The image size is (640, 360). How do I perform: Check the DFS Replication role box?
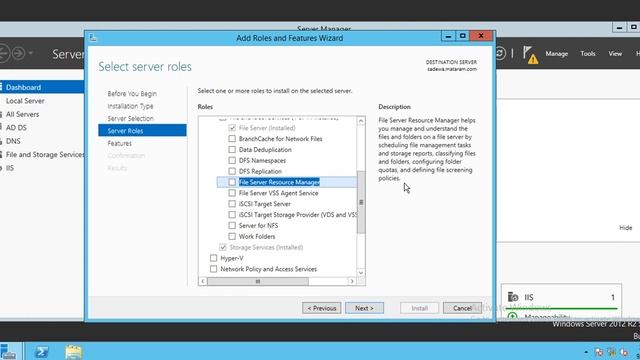click(232, 171)
